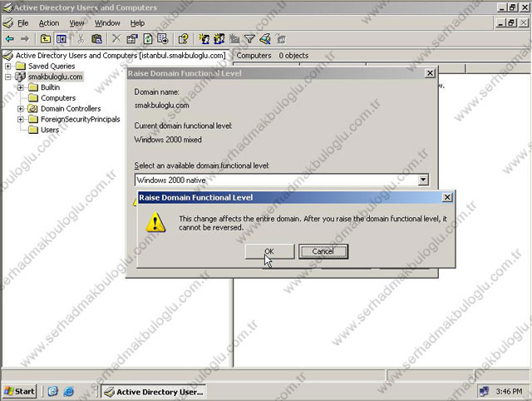Image resolution: width=532 pixels, height=401 pixels.
Task: Click the 'Windows 2000 mixed' current level text
Action: pos(168,140)
